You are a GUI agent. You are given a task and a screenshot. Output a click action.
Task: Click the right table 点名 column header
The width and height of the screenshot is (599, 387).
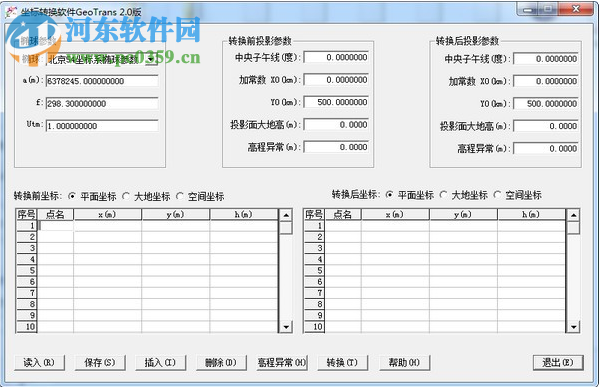pos(343,215)
